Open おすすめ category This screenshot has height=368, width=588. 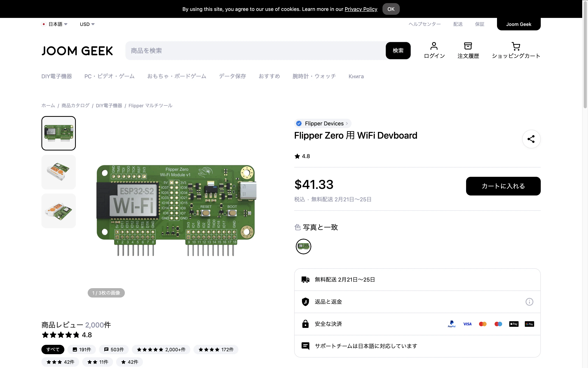point(269,76)
